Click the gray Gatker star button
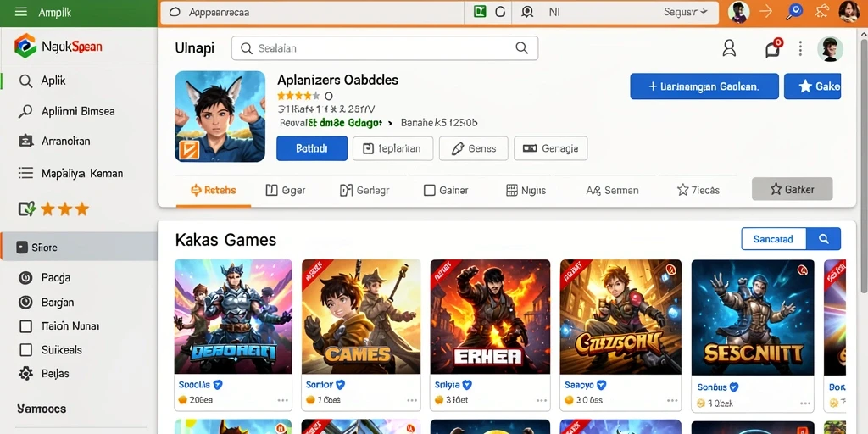 793,189
